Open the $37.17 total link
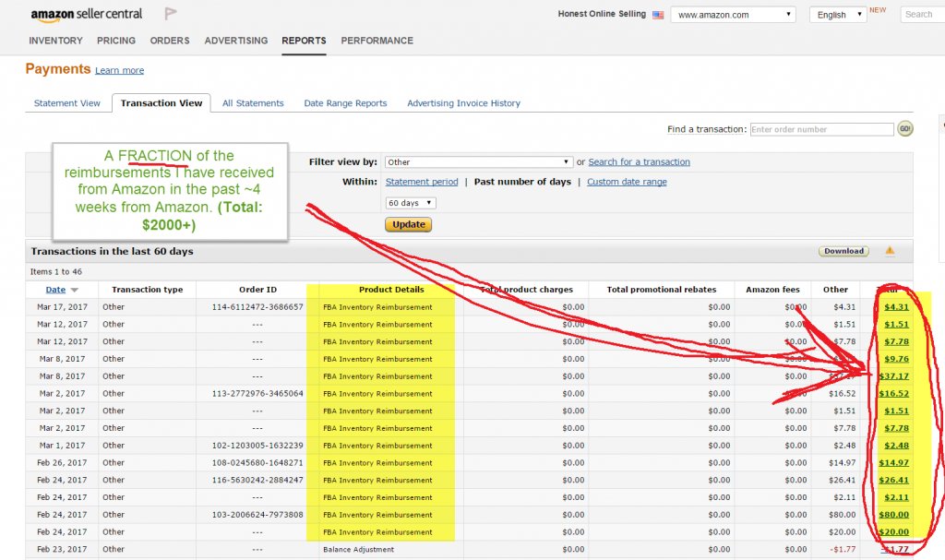This screenshot has width=945, height=560. (x=893, y=376)
